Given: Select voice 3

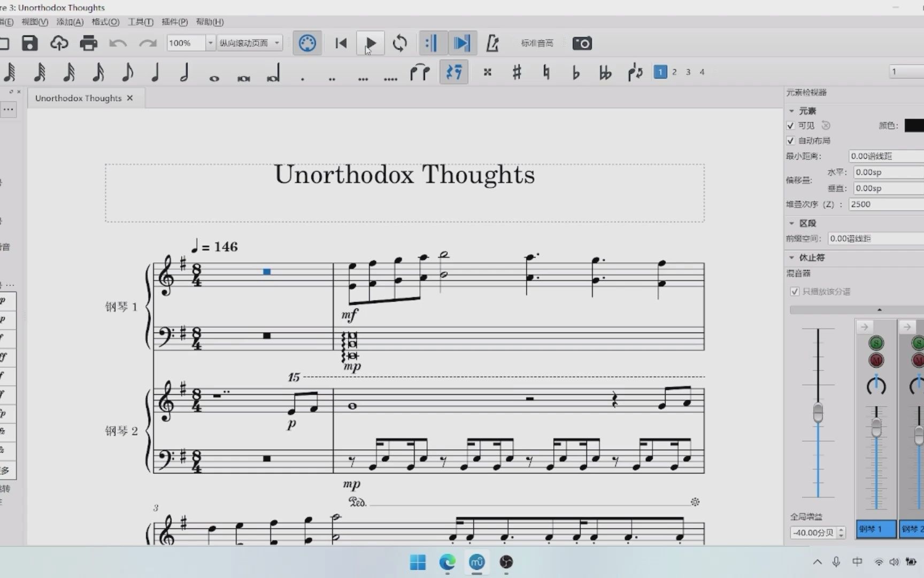Looking at the screenshot, I should pyautogui.click(x=688, y=72).
